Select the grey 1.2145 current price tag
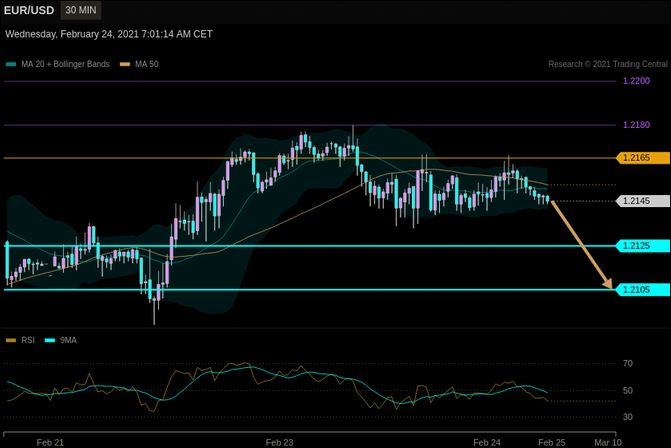Viewport: 671px width, 448px height. click(643, 201)
